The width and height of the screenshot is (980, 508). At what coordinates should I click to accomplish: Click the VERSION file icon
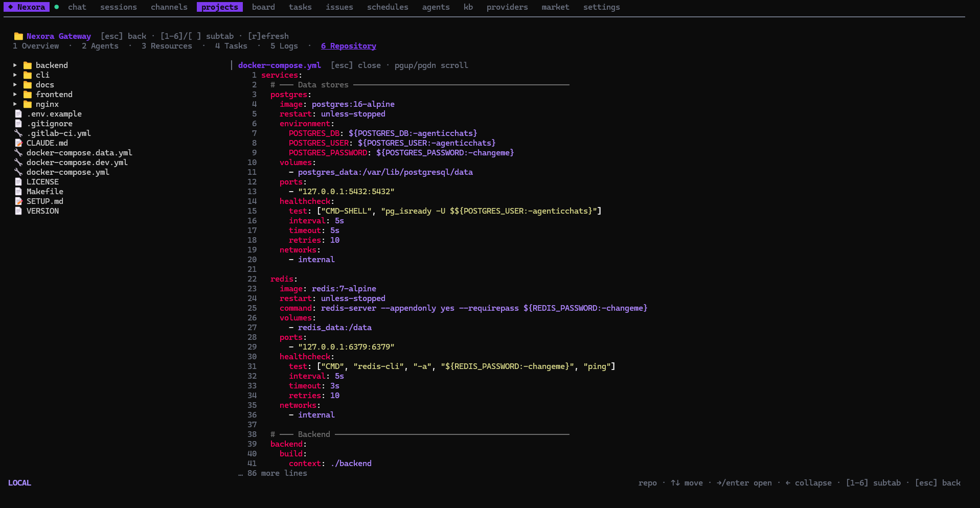coord(18,211)
